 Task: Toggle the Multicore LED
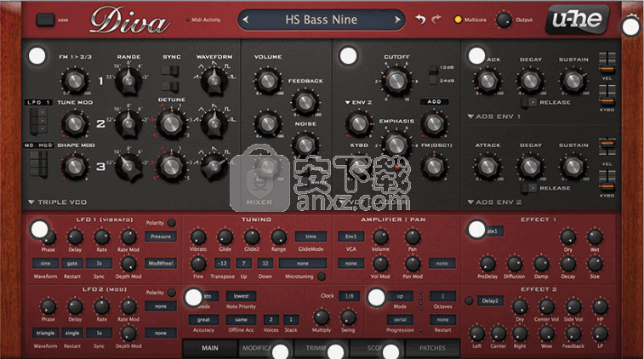pos(458,19)
